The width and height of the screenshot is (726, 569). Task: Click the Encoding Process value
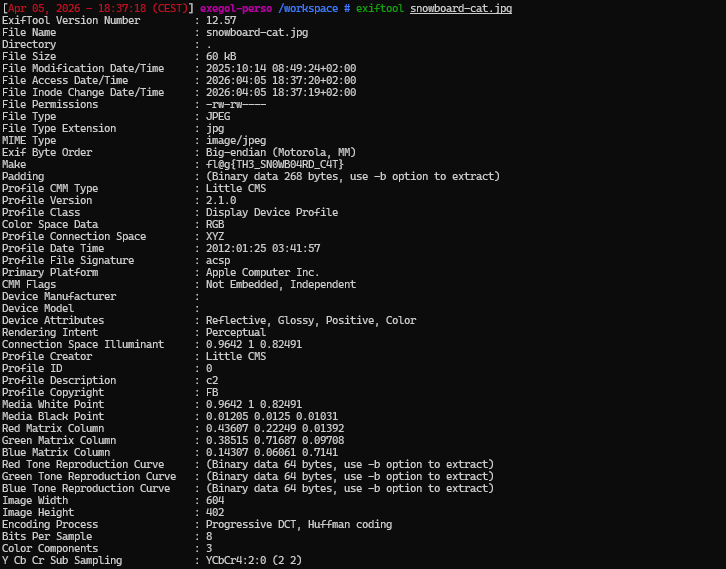click(x=299, y=524)
